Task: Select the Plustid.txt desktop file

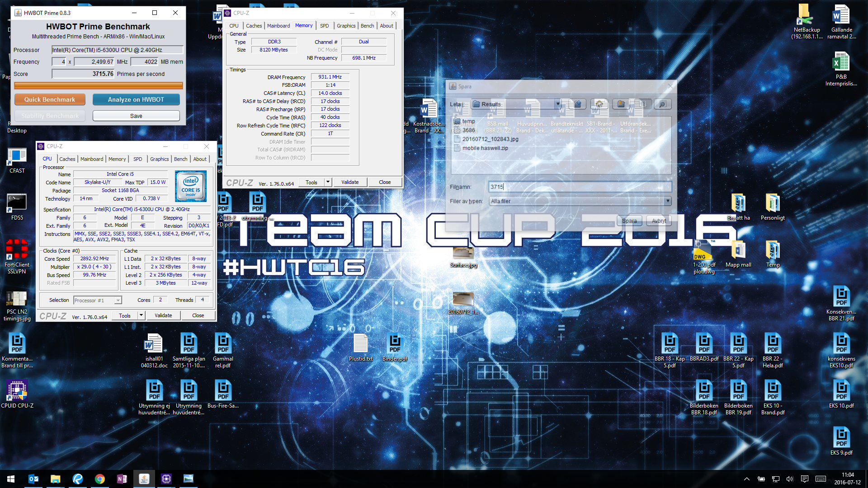Action: (x=361, y=347)
